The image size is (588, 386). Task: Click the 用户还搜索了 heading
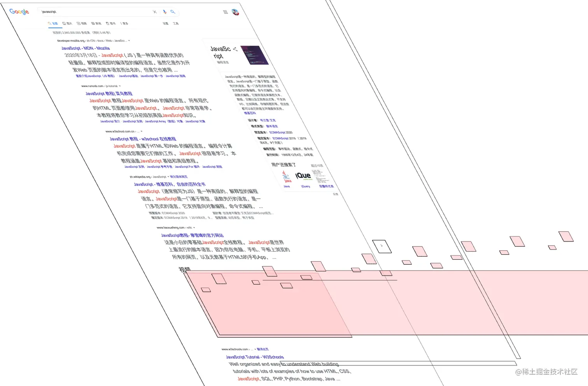coord(283,165)
